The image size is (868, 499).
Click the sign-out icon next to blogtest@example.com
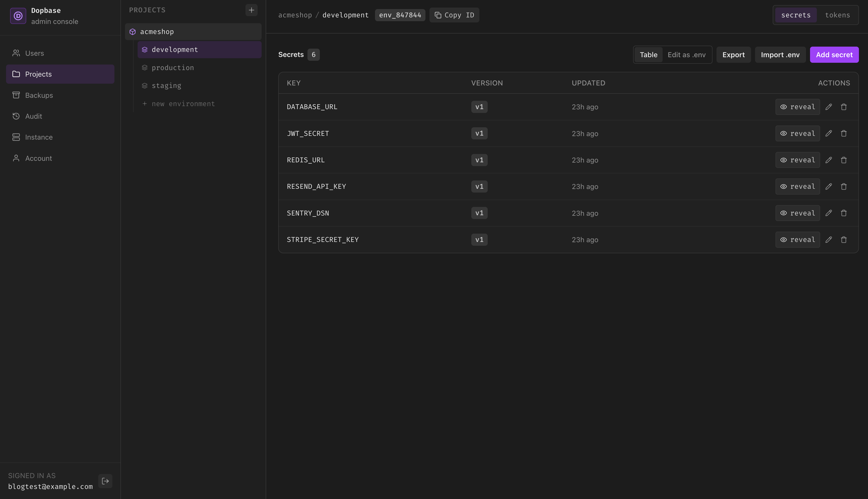coord(105,481)
